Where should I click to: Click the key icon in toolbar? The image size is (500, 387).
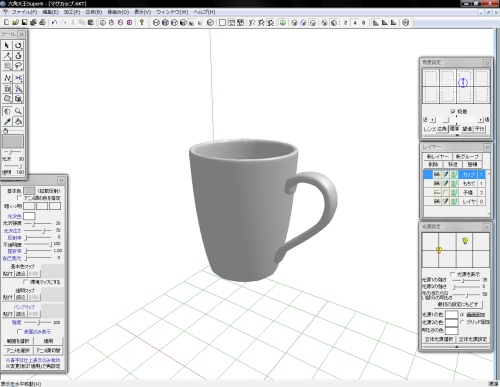142,23
